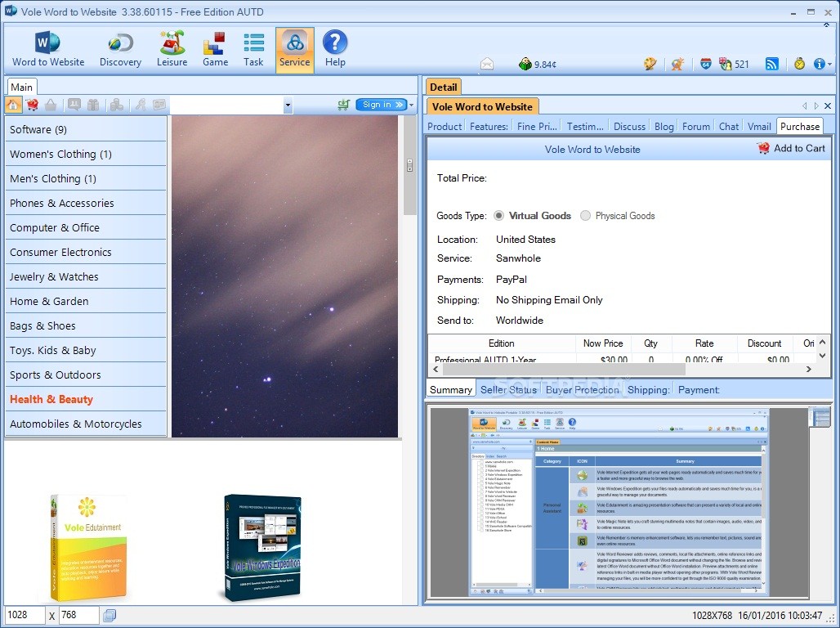Open the Game section
The width and height of the screenshot is (840, 628).
coord(216,49)
